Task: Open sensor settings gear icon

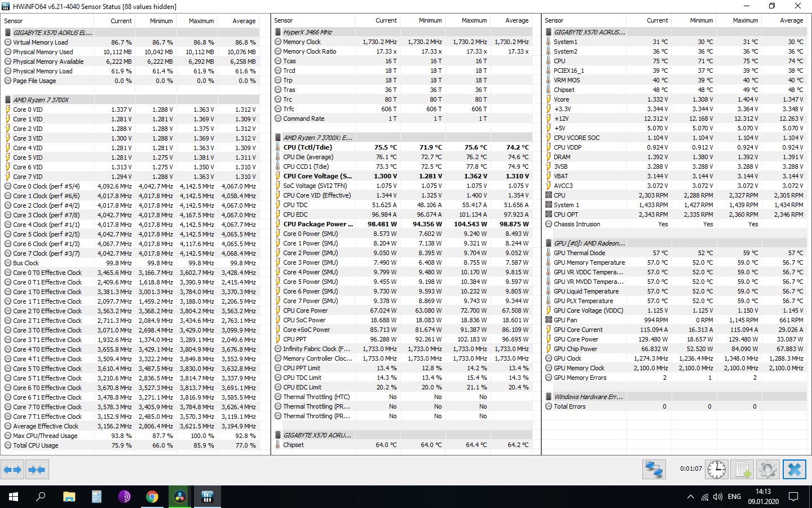Action: 767,470
